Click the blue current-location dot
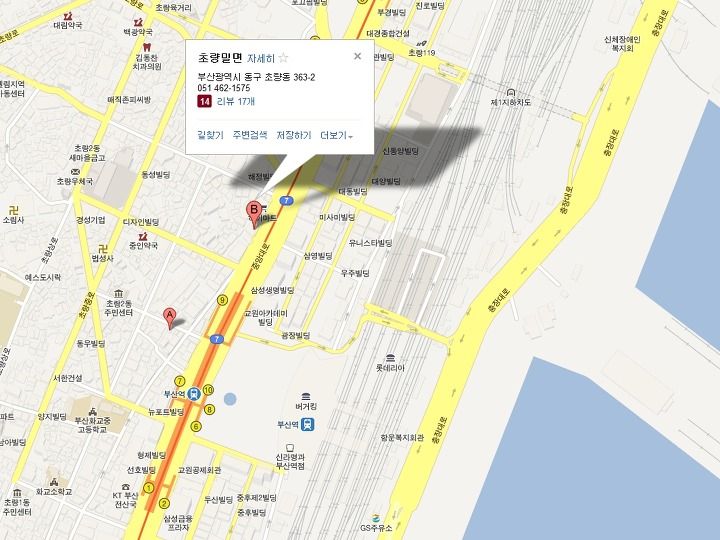The image size is (720, 540). pyautogui.click(x=230, y=399)
